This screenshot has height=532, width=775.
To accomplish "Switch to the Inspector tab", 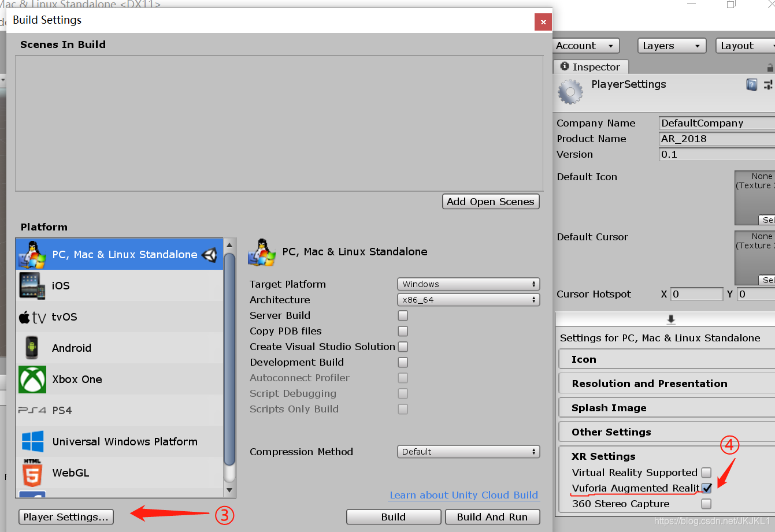I will click(591, 67).
